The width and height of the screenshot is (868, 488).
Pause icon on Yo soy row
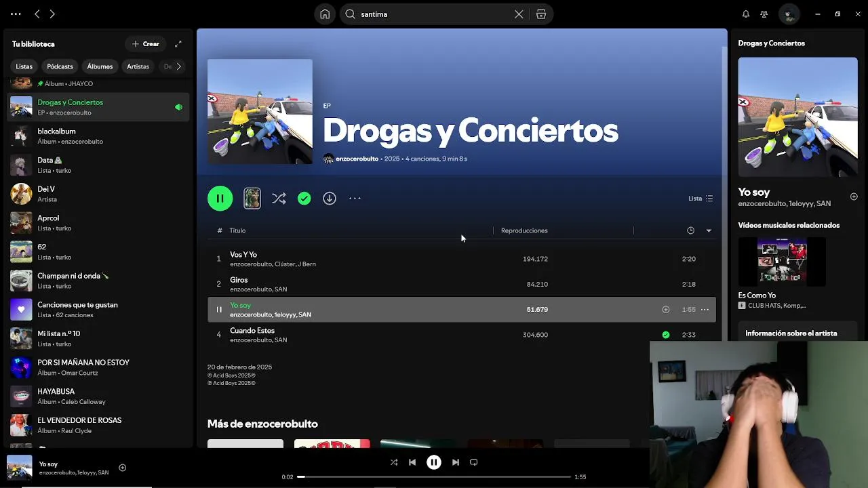point(219,310)
